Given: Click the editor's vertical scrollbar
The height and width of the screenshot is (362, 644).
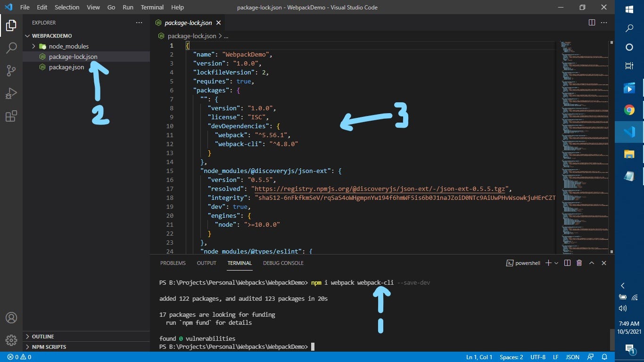Looking at the screenshot, I should click(611, 147).
